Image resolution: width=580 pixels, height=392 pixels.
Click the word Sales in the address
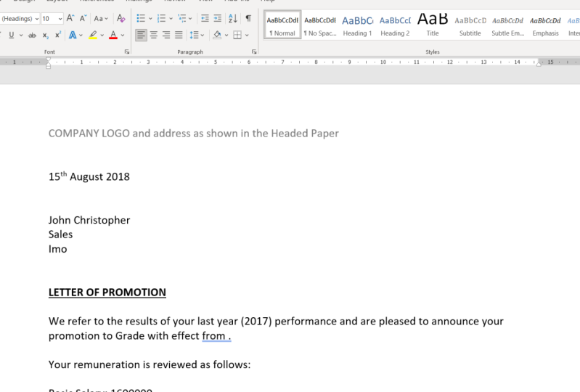point(60,234)
